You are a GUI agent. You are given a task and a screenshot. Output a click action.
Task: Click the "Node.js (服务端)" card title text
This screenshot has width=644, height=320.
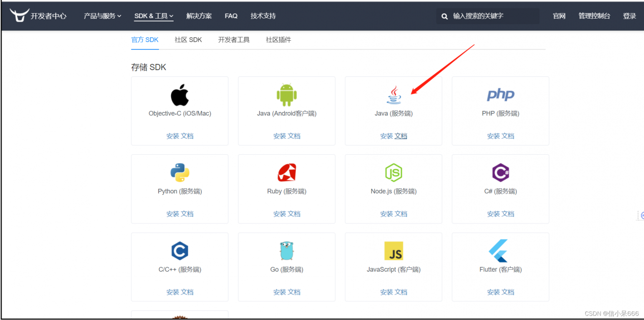coord(393,191)
